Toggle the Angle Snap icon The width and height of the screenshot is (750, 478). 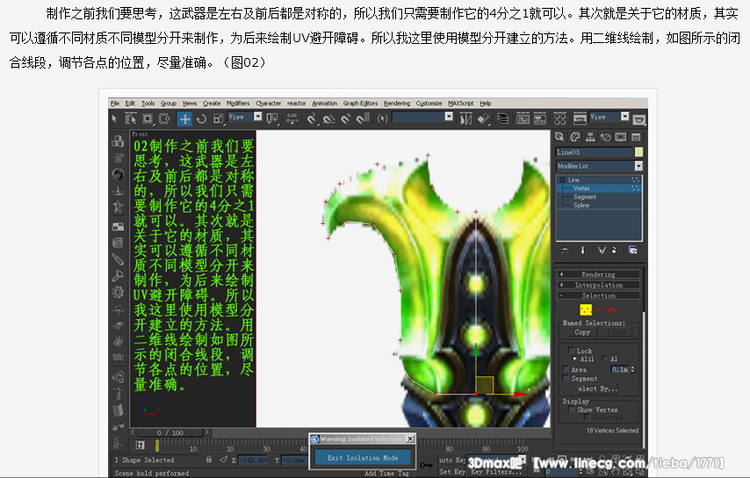[x=328, y=118]
